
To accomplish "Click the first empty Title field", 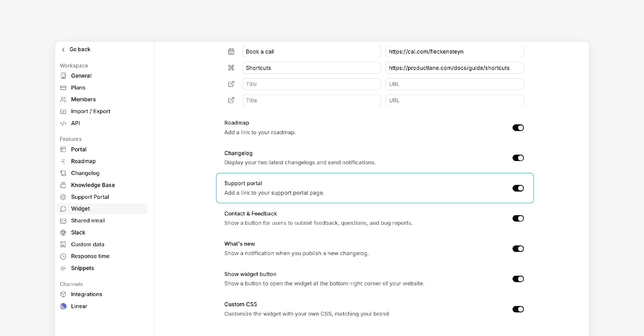I will (312, 84).
